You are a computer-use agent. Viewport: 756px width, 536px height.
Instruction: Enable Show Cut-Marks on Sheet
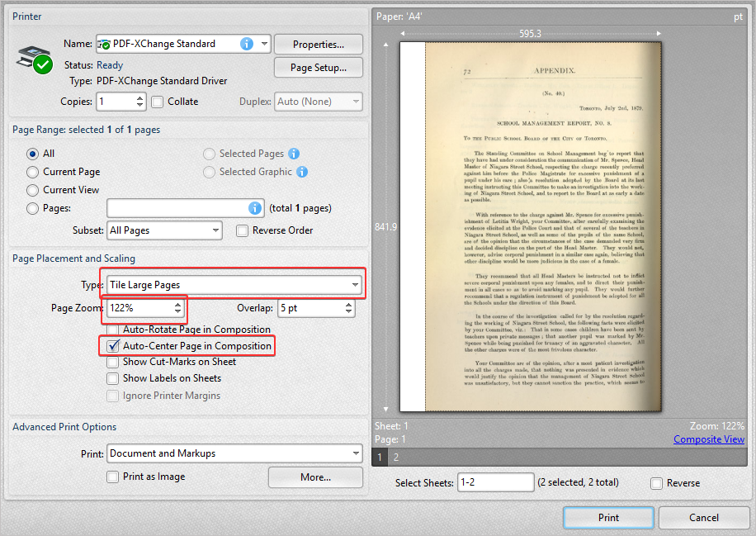(113, 362)
